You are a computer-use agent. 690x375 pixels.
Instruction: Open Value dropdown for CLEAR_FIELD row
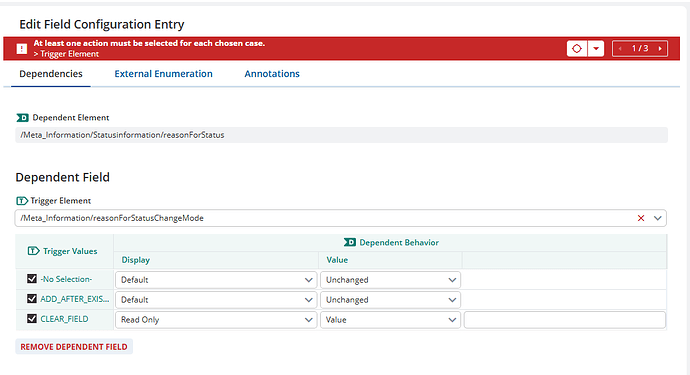pyautogui.click(x=390, y=320)
